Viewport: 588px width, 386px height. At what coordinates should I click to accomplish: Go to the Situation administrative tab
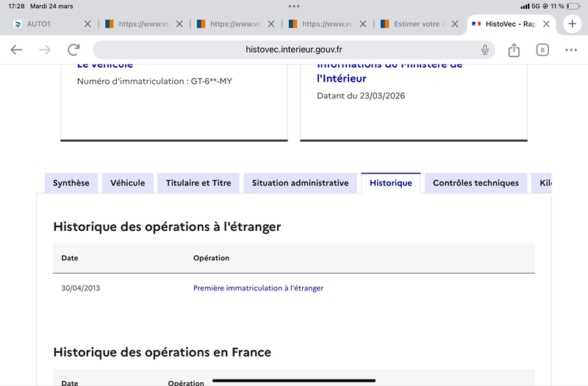pos(300,183)
